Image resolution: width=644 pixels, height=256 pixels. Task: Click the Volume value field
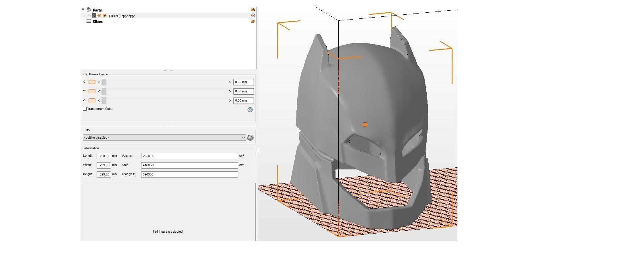[189, 156]
